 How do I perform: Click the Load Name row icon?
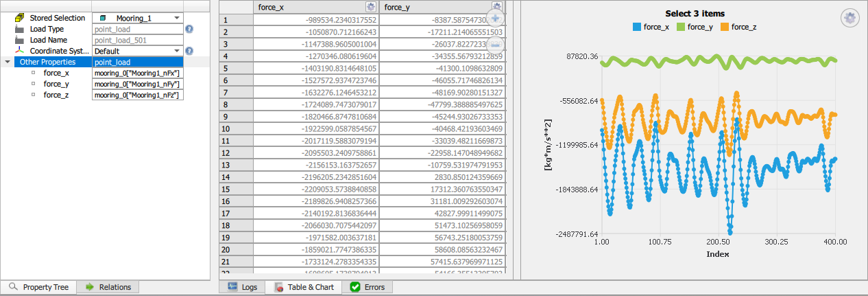19,40
